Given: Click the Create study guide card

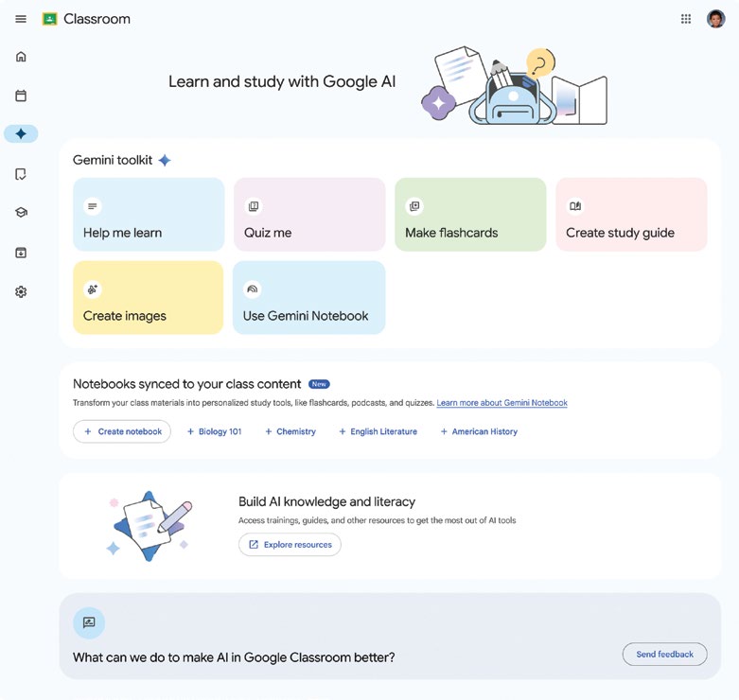Looking at the screenshot, I should tap(631, 215).
